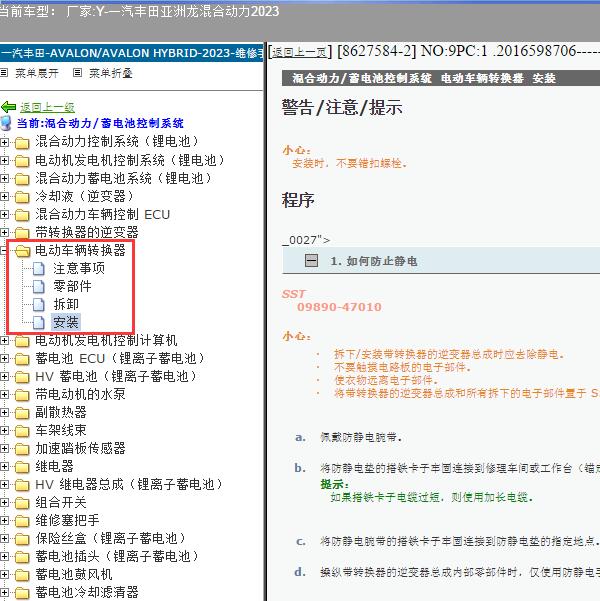The width and height of the screenshot is (600, 601).
Task: Select 副散热器 in the tree
Action: 61,412
